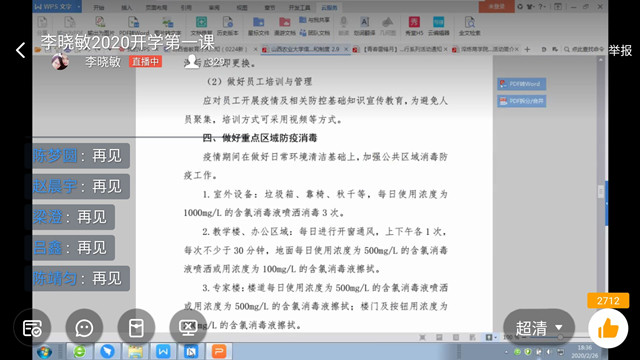Open the orange WPS Presentation taskbar icon
This screenshot has height=360, width=640.
219,351
